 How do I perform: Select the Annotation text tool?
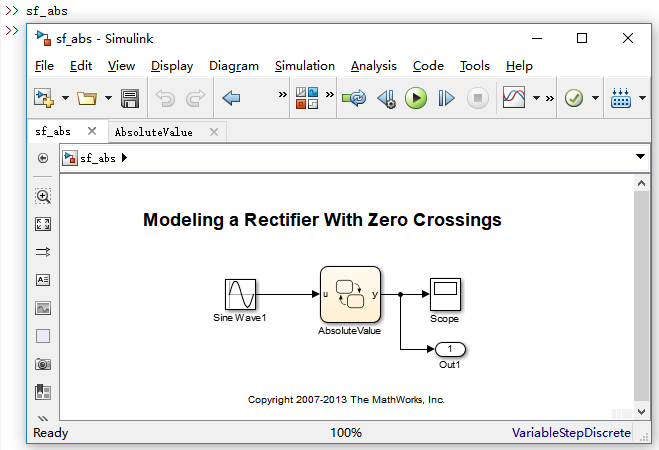(43, 280)
